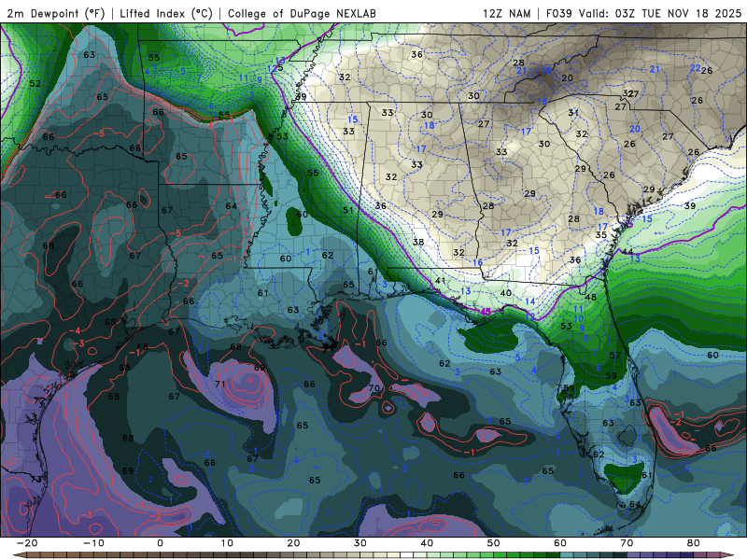Click the 30 label on the color scale
Viewport: 747px width, 560px height.
[360, 543]
